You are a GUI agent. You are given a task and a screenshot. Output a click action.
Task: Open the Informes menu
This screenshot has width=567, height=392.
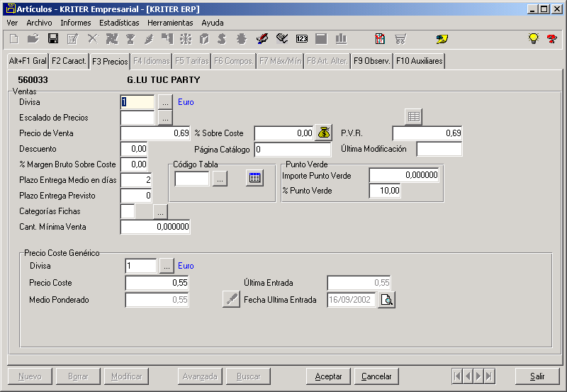tap(76, 23)
